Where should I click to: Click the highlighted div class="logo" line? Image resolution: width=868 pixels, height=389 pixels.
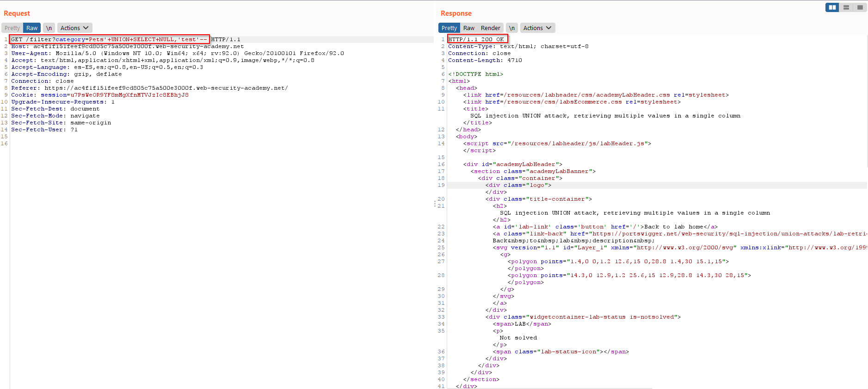518,185
